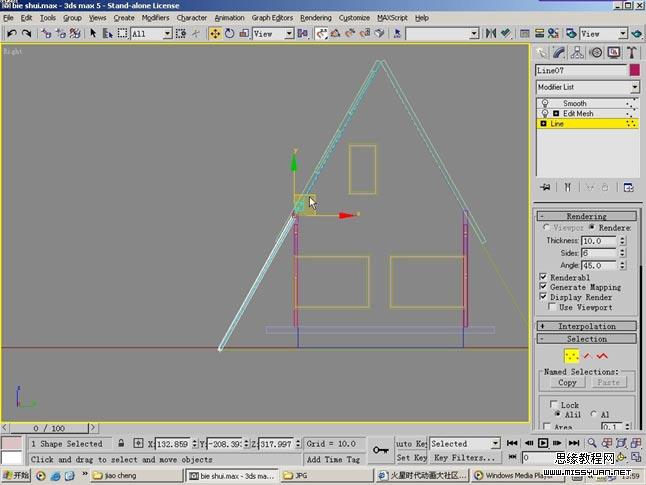The width and height of the screenshot is (646, 485).
Task: Open the named selection sets dropdown
Action: pyautogui.click(x=474, y=34)
